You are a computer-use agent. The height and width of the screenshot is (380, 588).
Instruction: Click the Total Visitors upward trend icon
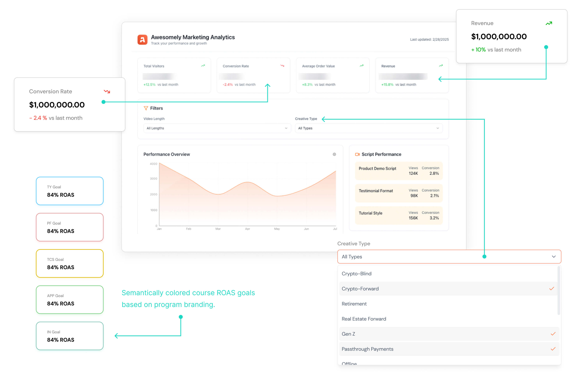pyautogui.click(x=203, y=66)
